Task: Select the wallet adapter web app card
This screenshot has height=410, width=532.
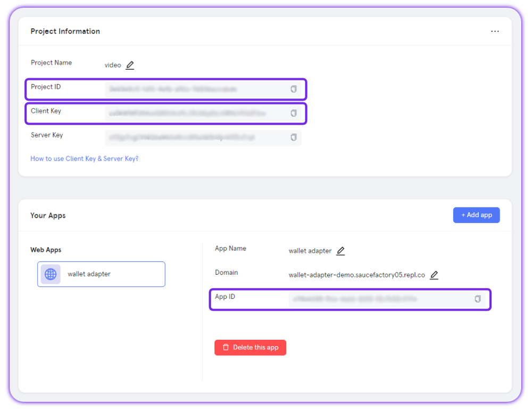Action: pos(101,274)
